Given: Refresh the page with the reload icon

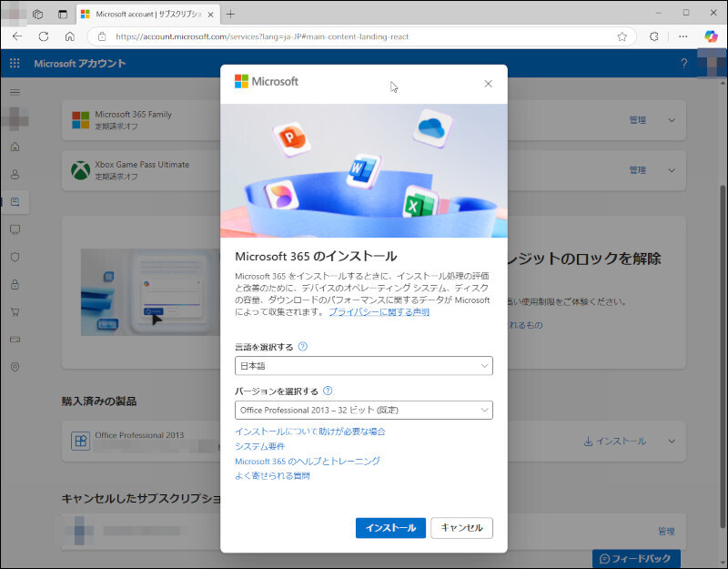Looking at the screenshot, I should pos(44,36).
